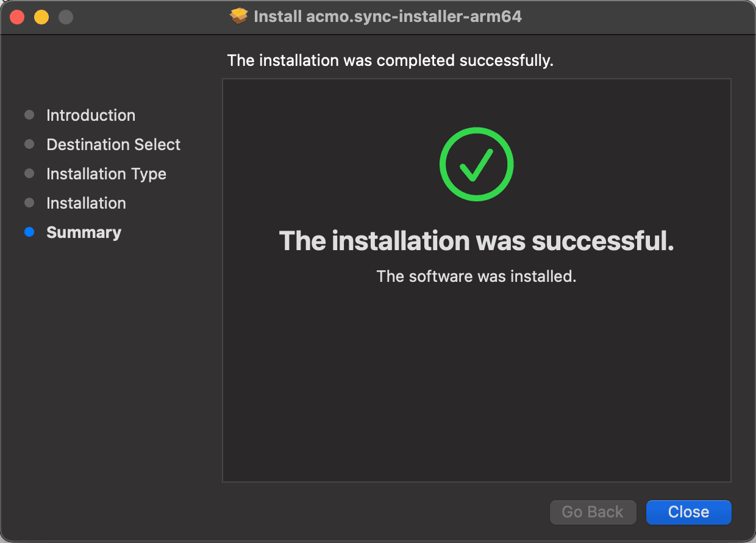
Task: Click the completed successfully text above the panel
Action: [390, 60]
